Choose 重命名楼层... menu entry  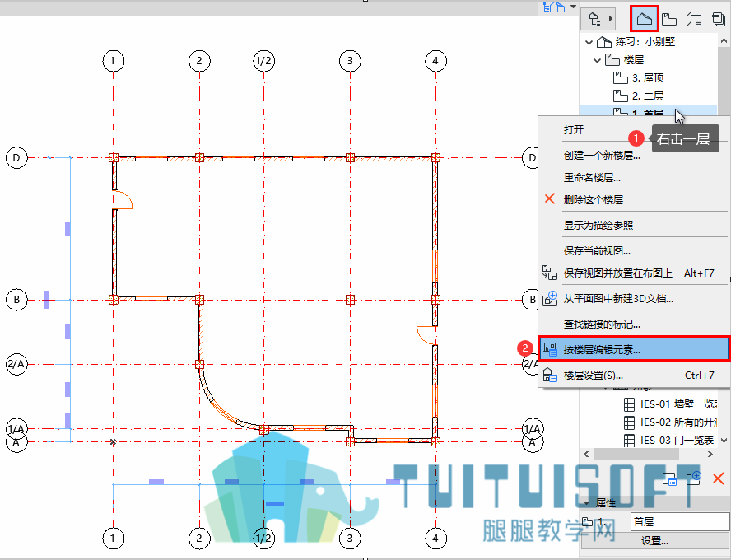(x=592, y=178)
